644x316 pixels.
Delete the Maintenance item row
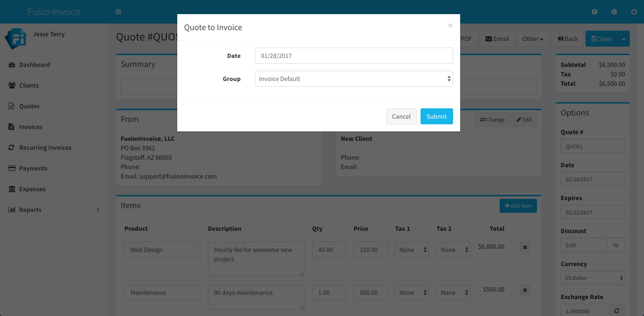[525, 290]
